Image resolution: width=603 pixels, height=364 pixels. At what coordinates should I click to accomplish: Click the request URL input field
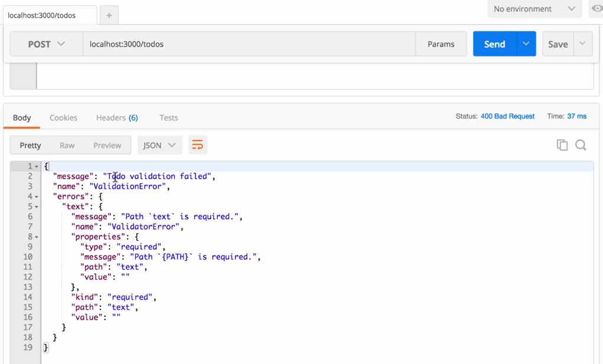coord(248,44)
